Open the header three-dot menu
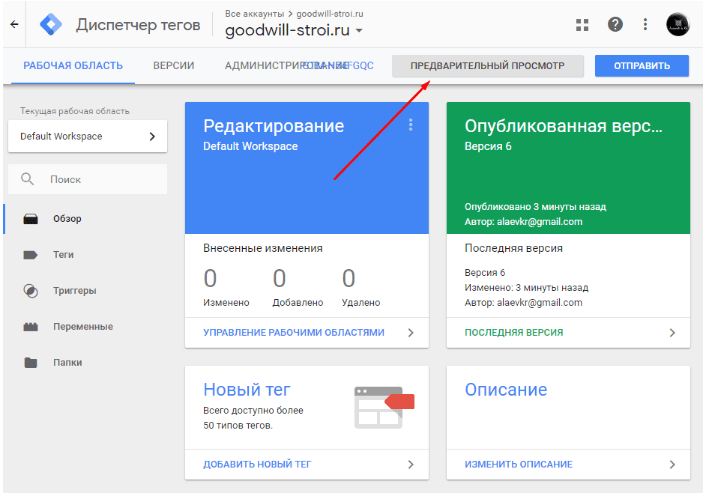The image size is (705, 495). click(x=645, y=24)
